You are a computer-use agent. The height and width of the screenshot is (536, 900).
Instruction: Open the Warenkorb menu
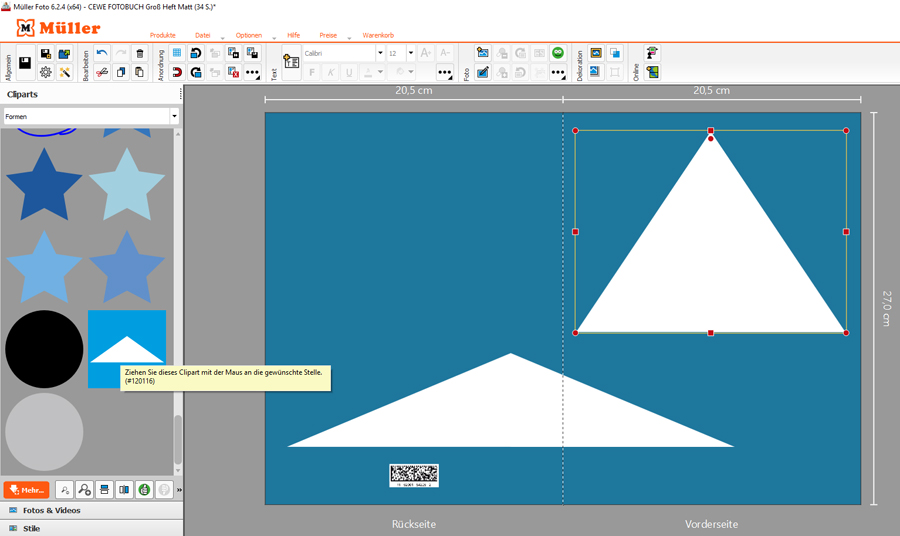coord(378,35)
